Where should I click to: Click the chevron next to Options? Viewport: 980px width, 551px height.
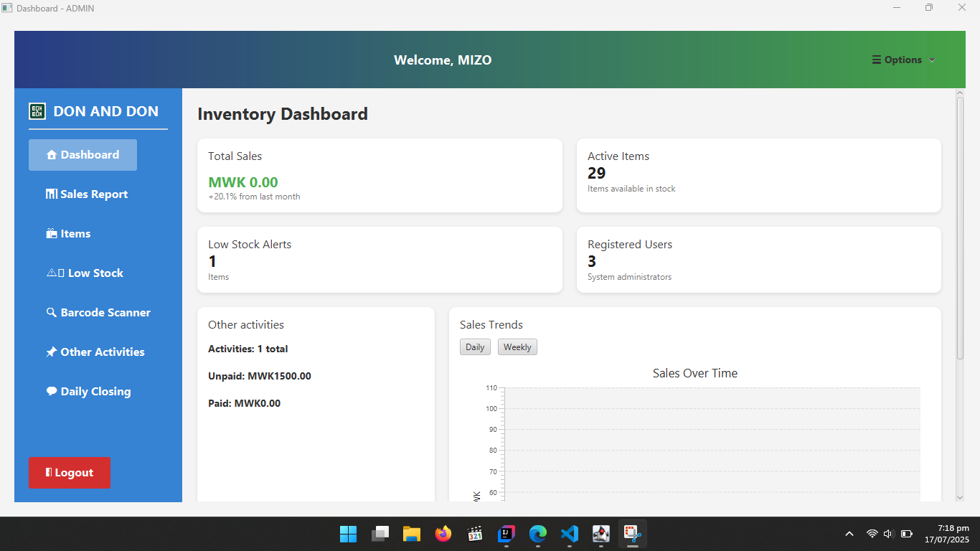tap(932, 60)
